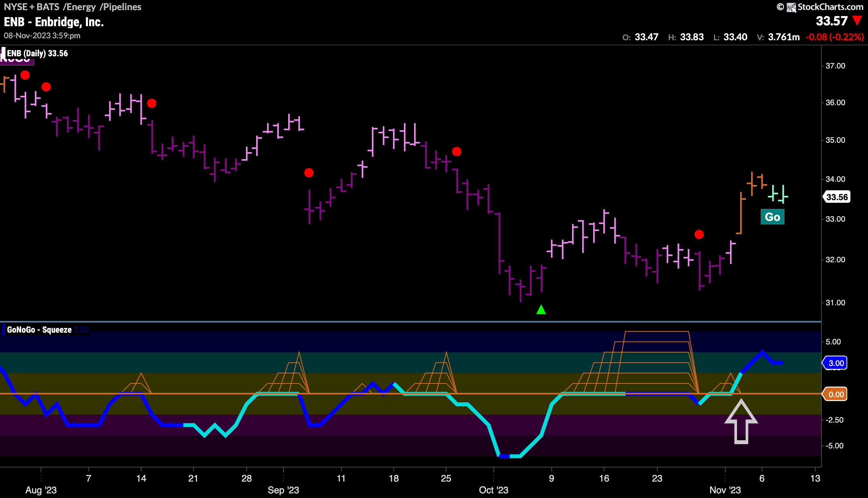Image resolution: width=868 pixels, height=498 pixels.
Task: Click the 31.00 price axis label
Action: (835, 303)
